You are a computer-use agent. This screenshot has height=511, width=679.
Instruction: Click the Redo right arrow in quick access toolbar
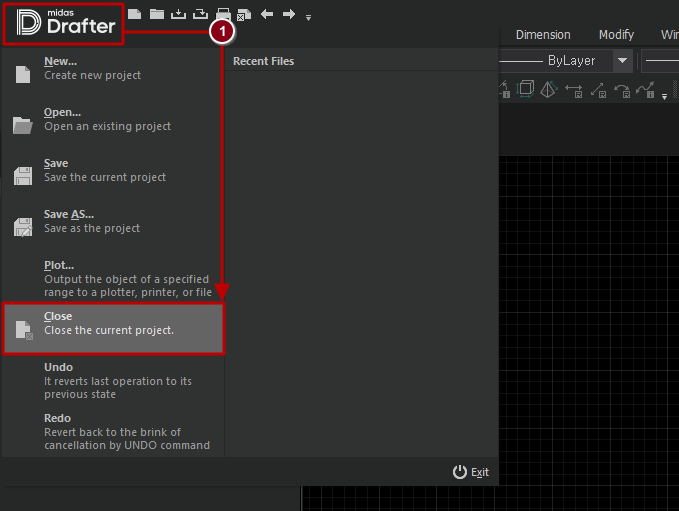tap(289, 14)
